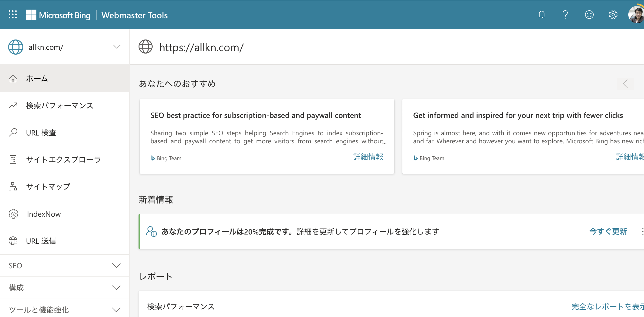Click Bing Team label on first card
Viewport: 644px width, 317px height.
(169, 158)
